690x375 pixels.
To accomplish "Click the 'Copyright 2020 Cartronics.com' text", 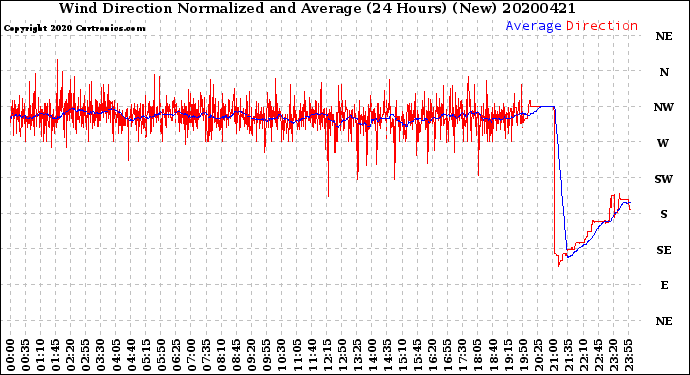I will click(74, 28).
